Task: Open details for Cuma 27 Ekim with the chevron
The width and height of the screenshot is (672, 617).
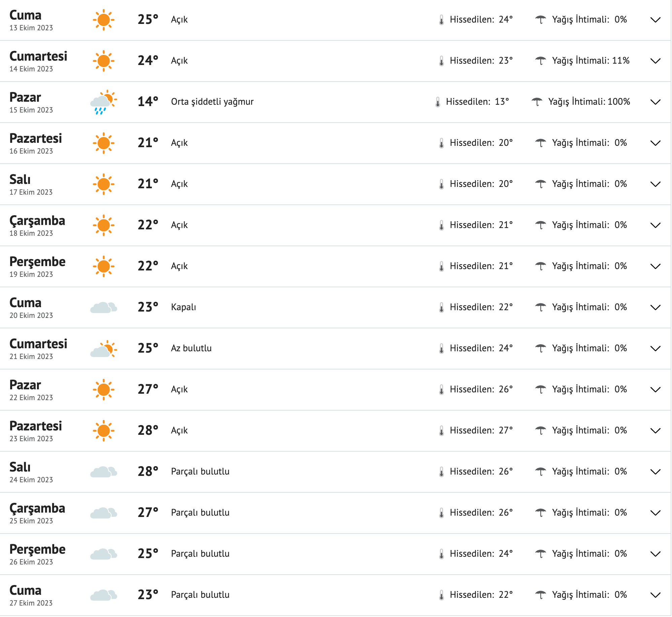Action: pyautogui.click(x=655, y=594)
